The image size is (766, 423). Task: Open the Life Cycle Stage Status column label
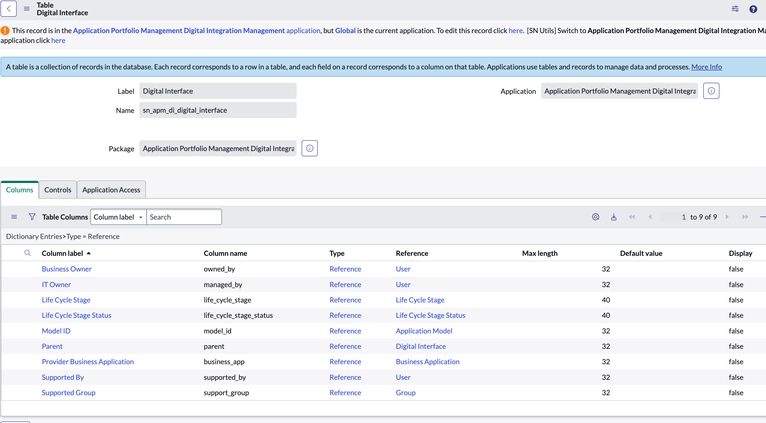(x=76, y=316)
